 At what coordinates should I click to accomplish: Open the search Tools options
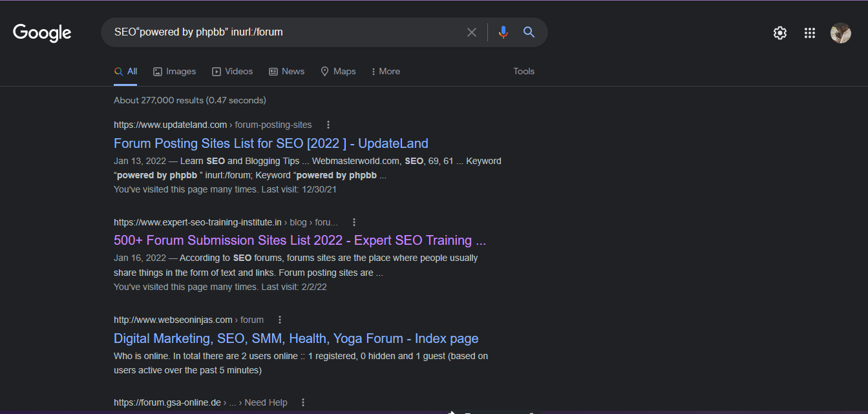tap(524, 72)
